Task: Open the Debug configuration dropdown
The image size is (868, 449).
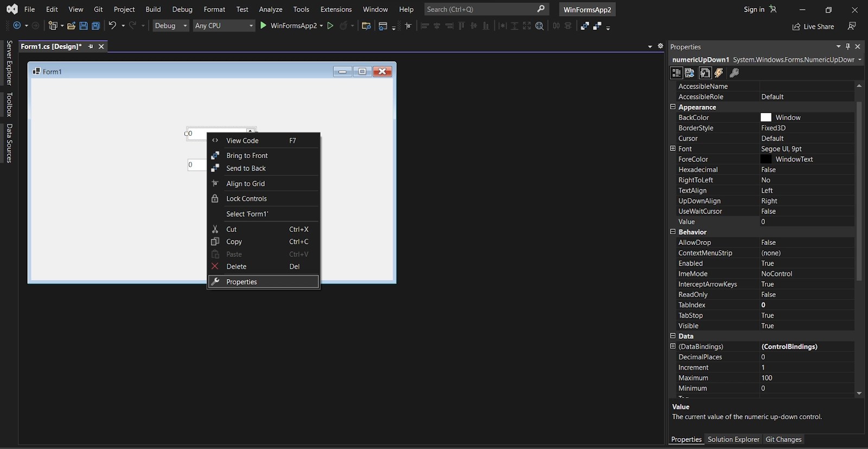Action: click(x=170, y=26)
